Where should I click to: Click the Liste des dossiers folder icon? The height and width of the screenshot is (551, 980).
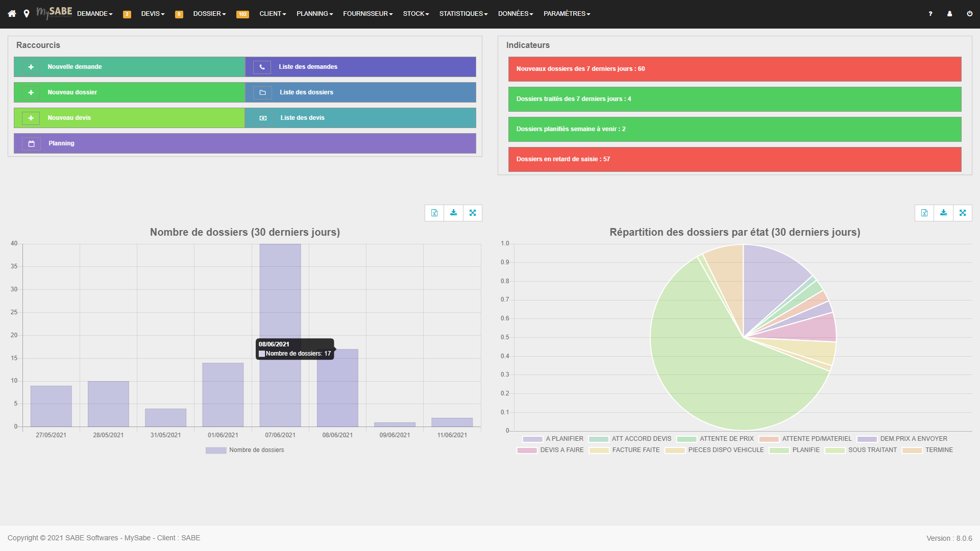point(262,92)
